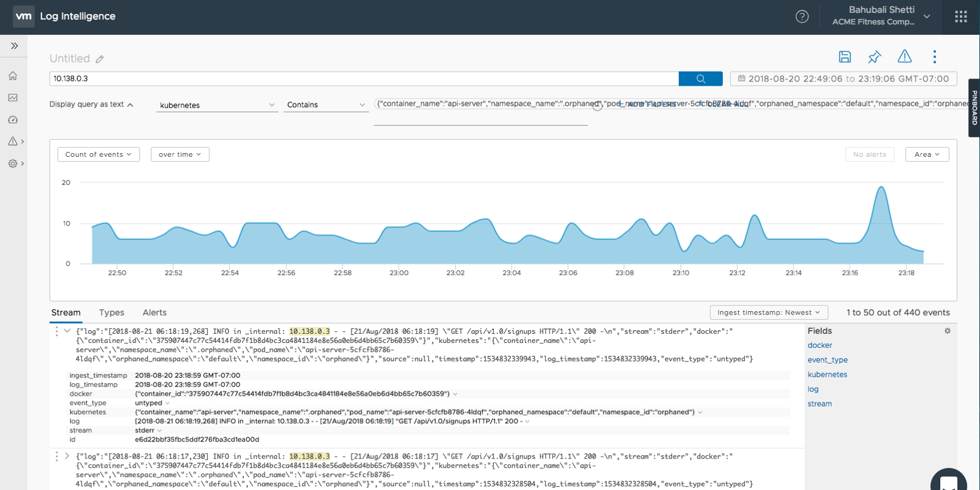Click the ingest_timestamp value 23:18:59
This screenshot has height=490, width=980.
click(187, 375)
